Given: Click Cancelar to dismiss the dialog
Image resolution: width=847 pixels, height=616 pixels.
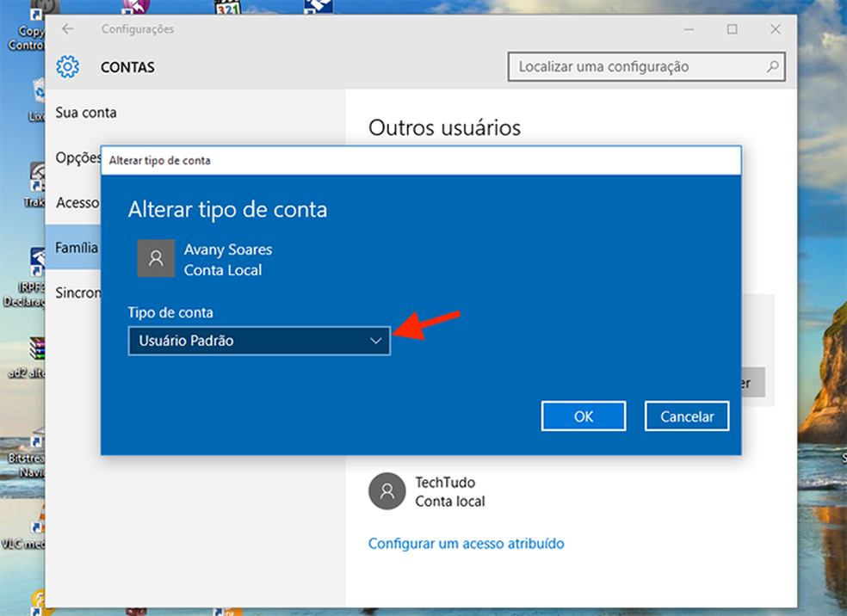Looking at the screenshot, I should pyautogui.click(x=686, y=416).
